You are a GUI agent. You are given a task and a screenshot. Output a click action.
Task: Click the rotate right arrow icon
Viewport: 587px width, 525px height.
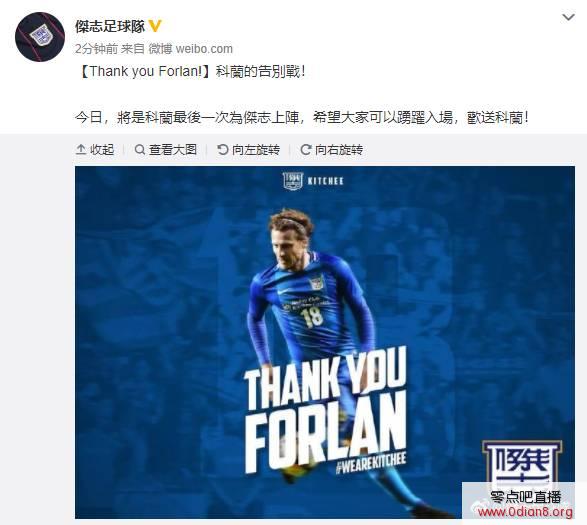coord(306,150)
